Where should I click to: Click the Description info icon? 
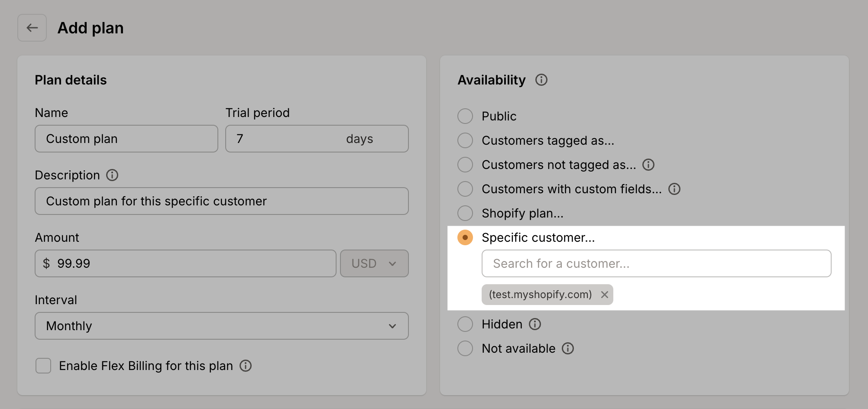tap(112, 175)
